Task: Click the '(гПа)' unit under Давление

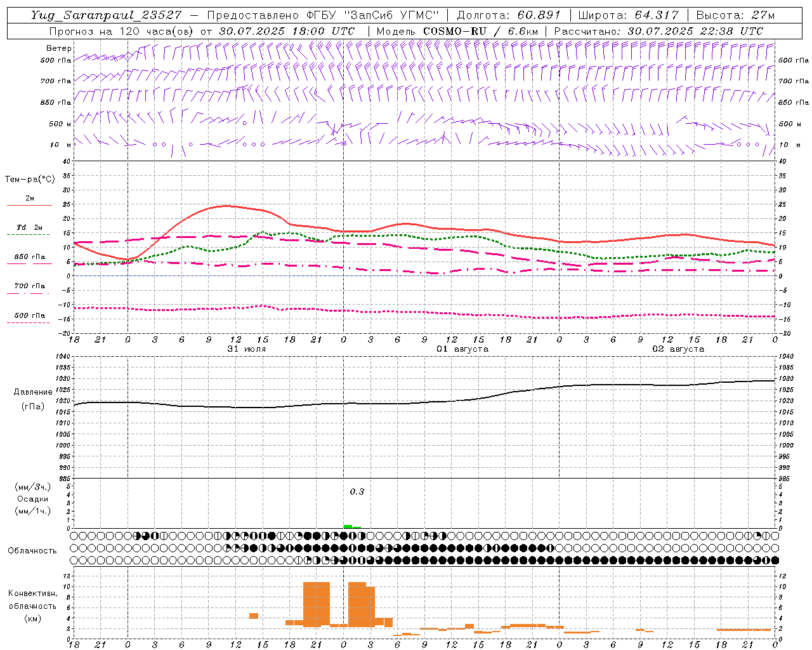Action: [32, 407]
